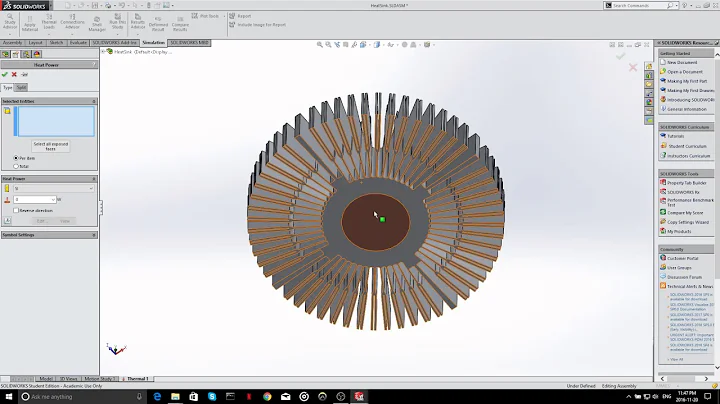Viewport: 720px width, 404px height.
Task: Click the Edit Appearance sphere icon
Action: tap(405, 45)
